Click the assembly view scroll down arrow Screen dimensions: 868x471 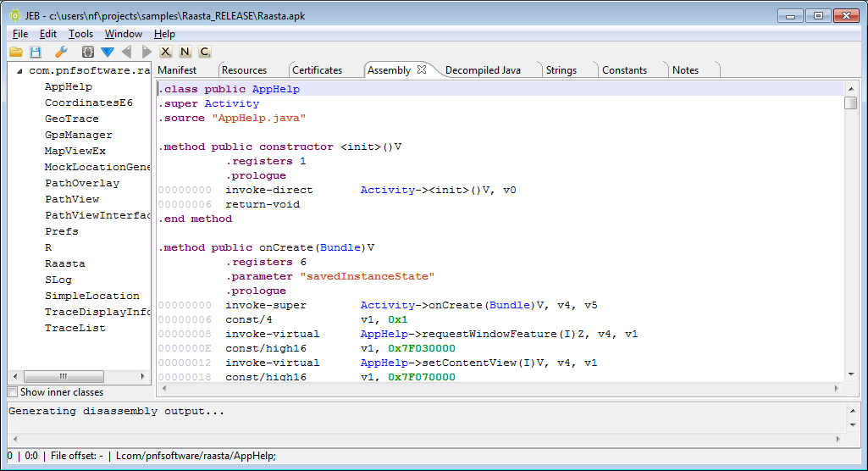coord(851,374)
